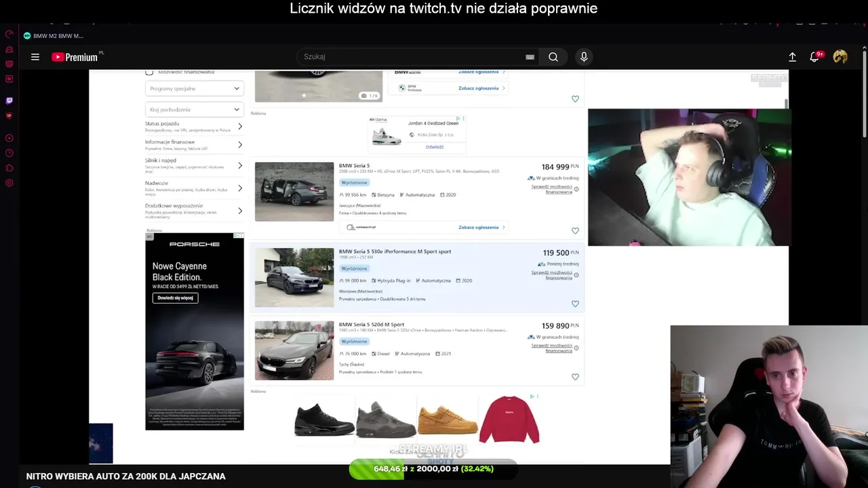868x488 pixels.
Task: Click the 99 956 km mileage text
Action: [x=355, y=195]
